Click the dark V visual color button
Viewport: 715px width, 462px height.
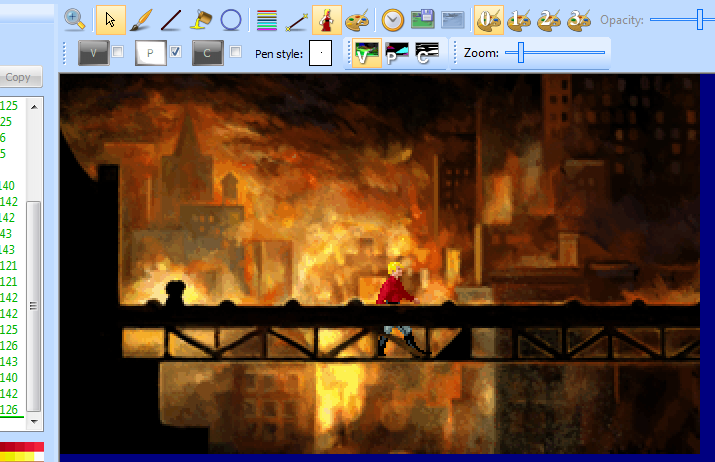(x=93, y=53)
